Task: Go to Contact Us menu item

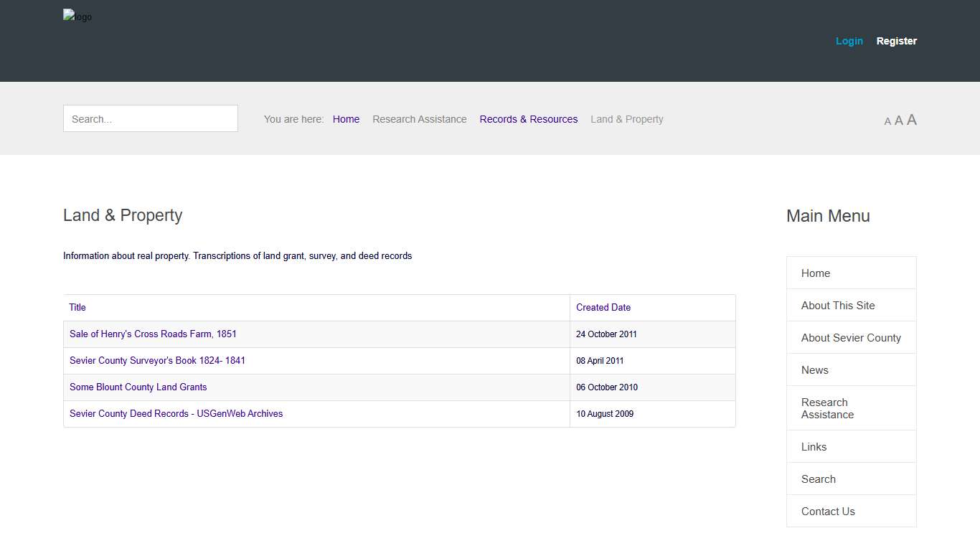Action: click(x=828, y=512)
